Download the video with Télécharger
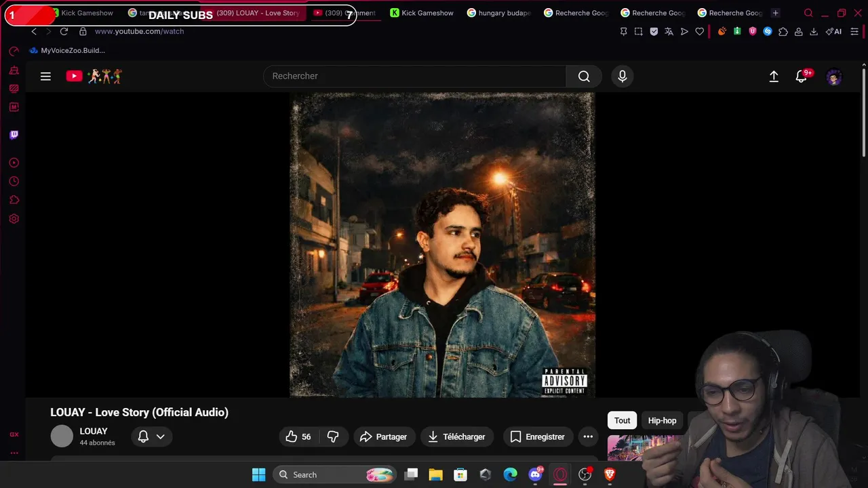The image size is (868, 488). (x=457, y=436)
